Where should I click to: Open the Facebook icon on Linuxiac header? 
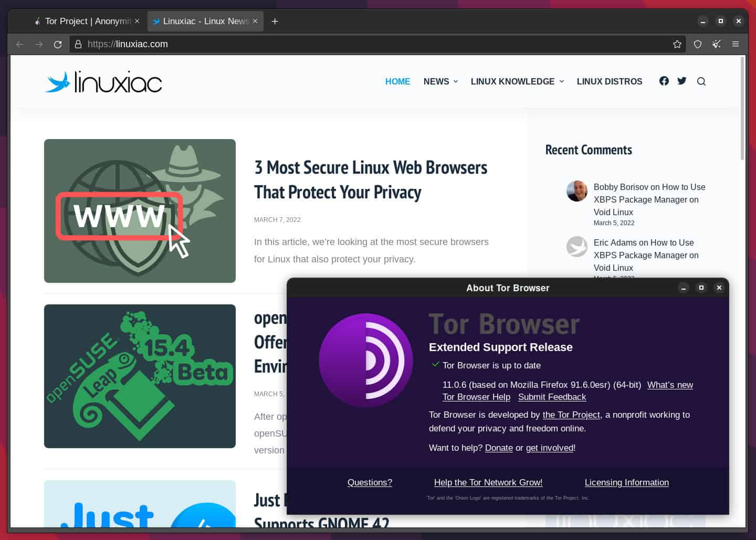click(664, 81)
